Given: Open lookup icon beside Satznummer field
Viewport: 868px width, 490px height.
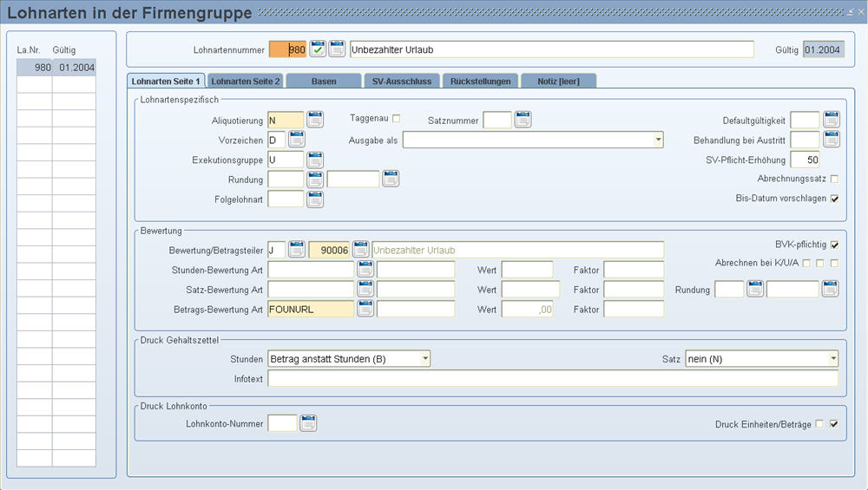Looking at the screenshot, I should tap(523, 120).
